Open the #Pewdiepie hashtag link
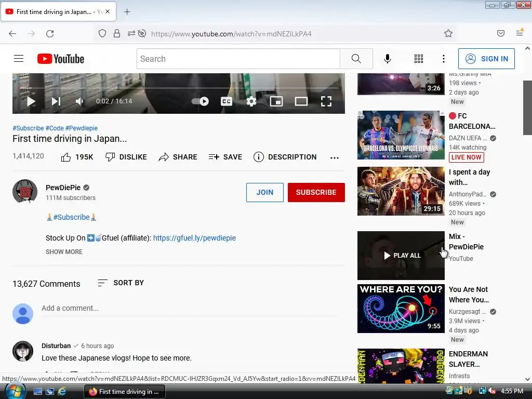532x399 pixels. [x=82, y=128]
